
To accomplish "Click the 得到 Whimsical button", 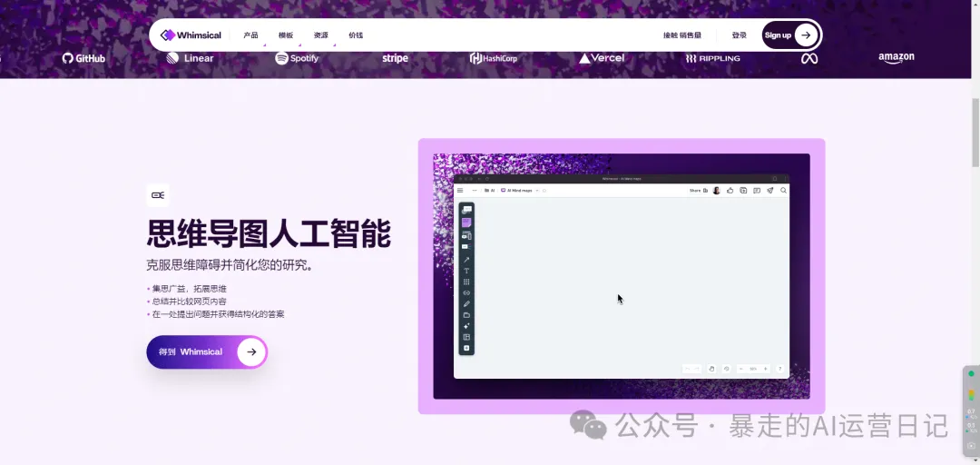I will tap(207, 351).
